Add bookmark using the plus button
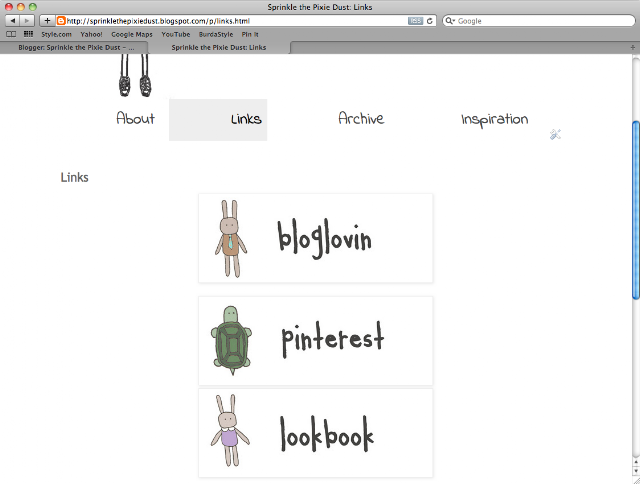The width and height of the screenshot is (640, 484). click(x=47, y=20)
